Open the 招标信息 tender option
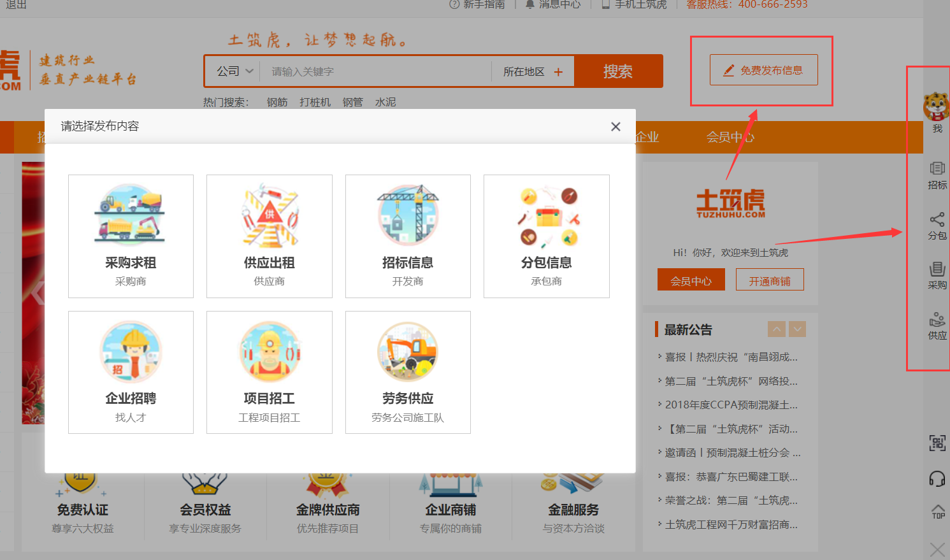 pyautogui.click(x=408, y=236)
